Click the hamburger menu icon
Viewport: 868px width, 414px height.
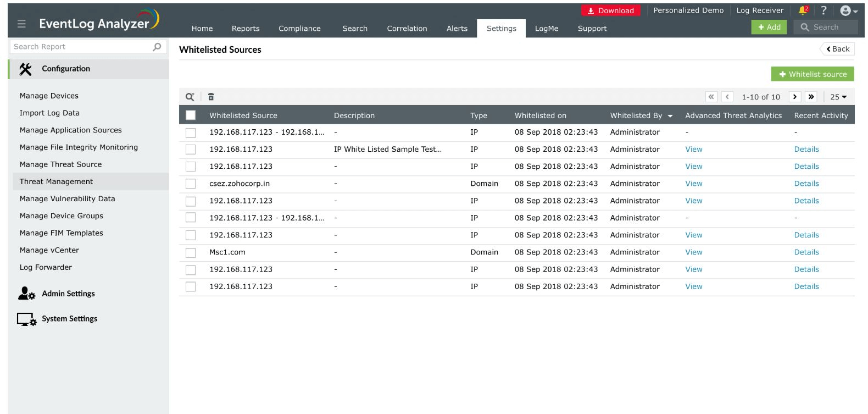coord(21,24)
